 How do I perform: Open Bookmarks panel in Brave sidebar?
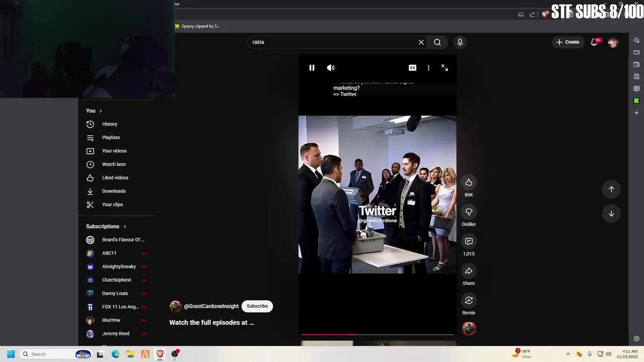pyautogui.click(x=636, y=76)
